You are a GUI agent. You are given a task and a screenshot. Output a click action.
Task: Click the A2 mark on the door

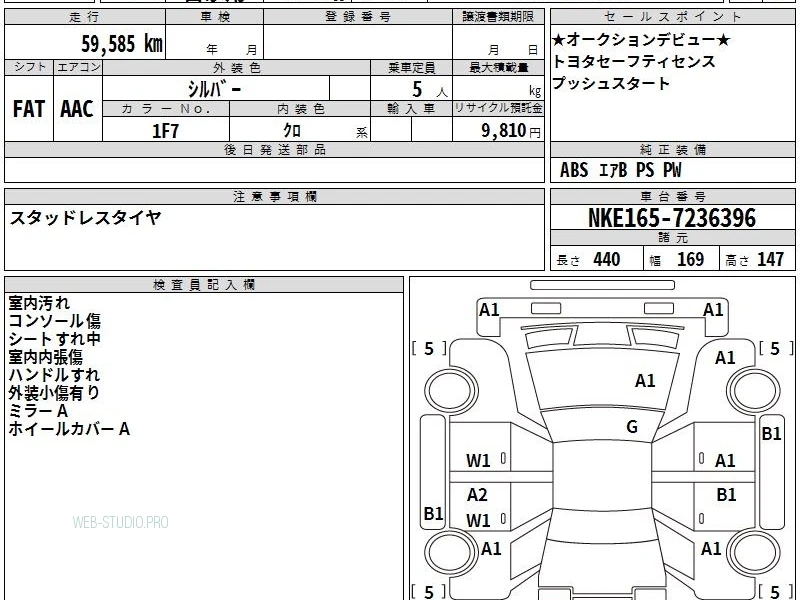(x=477, y=494)
